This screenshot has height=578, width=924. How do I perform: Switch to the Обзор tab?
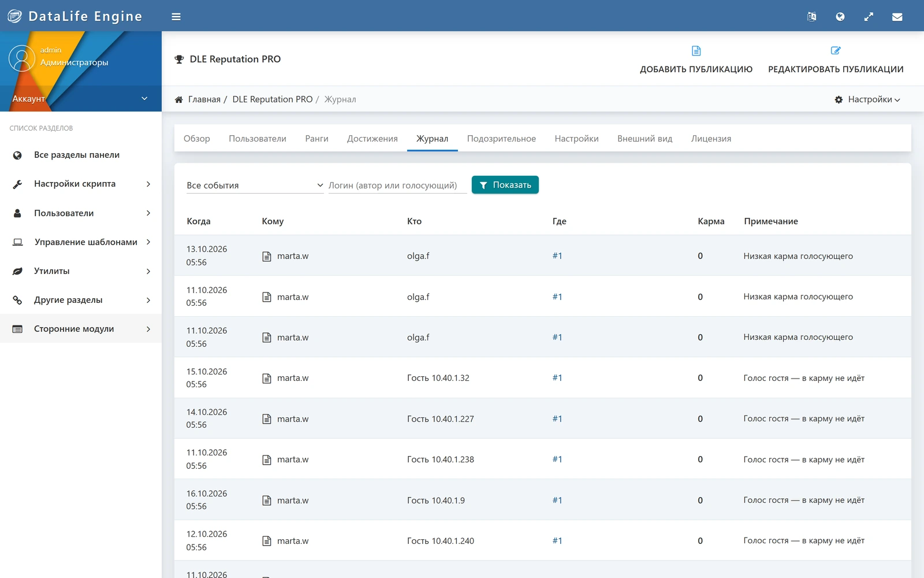pyautogui.click(x=197, y=139)
